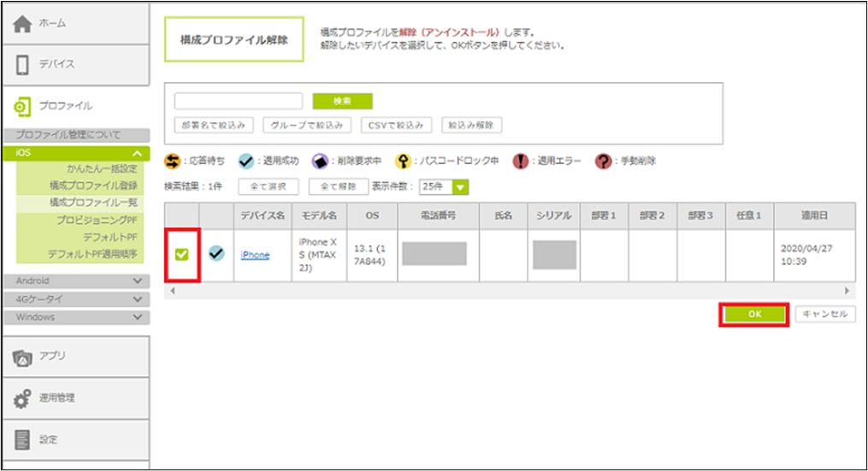Image resolution: width=868 pixels, height=471 pixels.
Task: Expand the Android section in sidebar
Action: (x=137, y=280)
